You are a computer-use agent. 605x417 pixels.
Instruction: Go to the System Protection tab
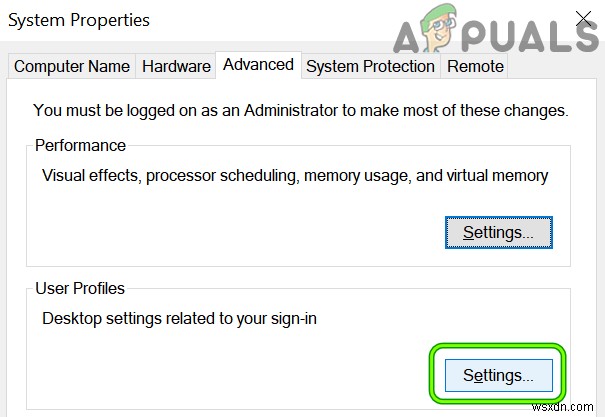point(370,66)
